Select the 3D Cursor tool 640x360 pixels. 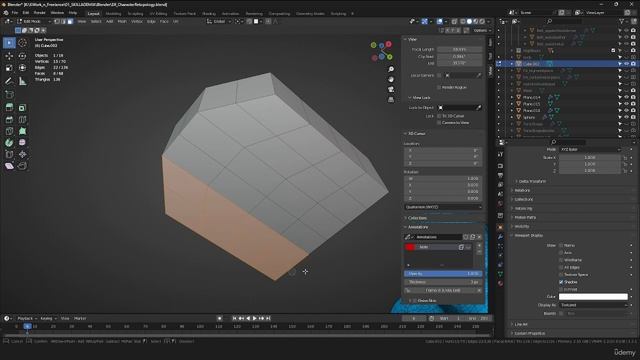(x=22, y=43)
